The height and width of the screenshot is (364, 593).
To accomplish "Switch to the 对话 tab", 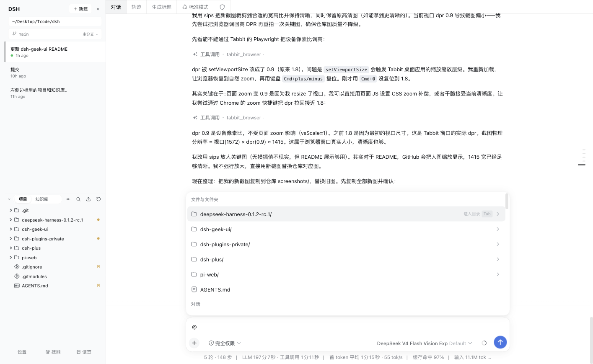I will 116,7.
